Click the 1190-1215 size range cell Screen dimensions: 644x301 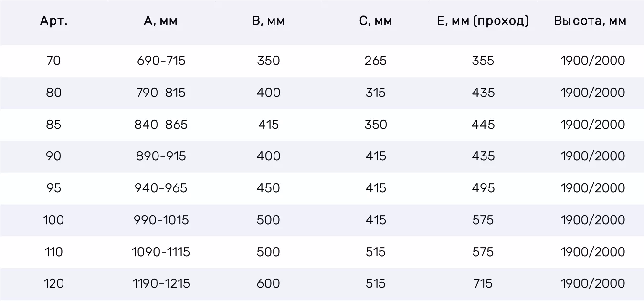[161, 283]
